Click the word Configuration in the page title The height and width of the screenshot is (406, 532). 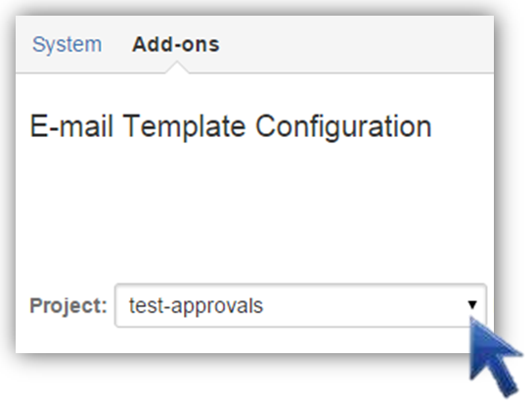[343, 127]
